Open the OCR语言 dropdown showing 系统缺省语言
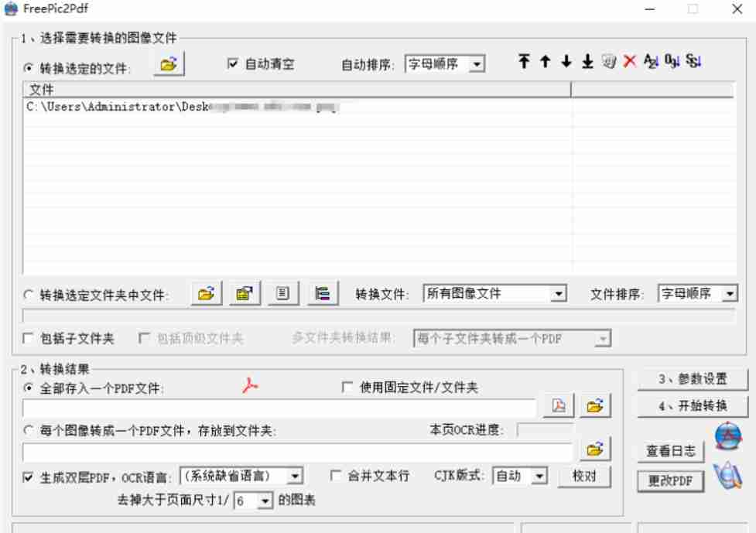The width and height of the screenshot is (756, 533). coord(241,476)
